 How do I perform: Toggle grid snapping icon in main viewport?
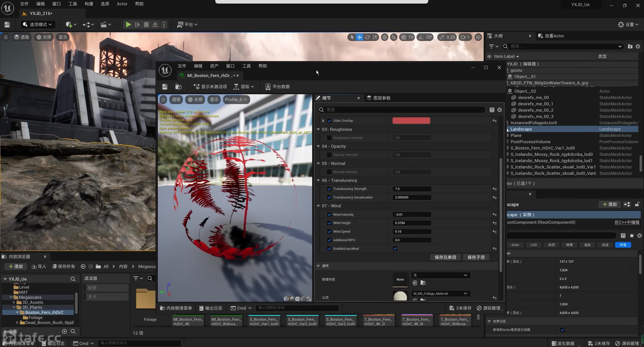click(404, 37)
